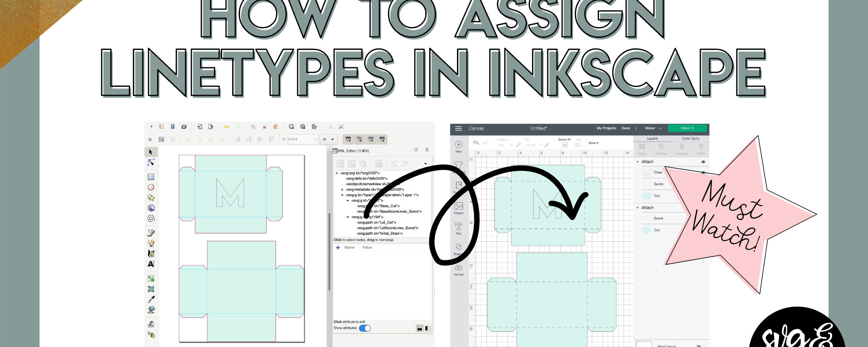Select the color dropper tool
The height and width of the screenshot is (347, 868).
click(151, 299)
